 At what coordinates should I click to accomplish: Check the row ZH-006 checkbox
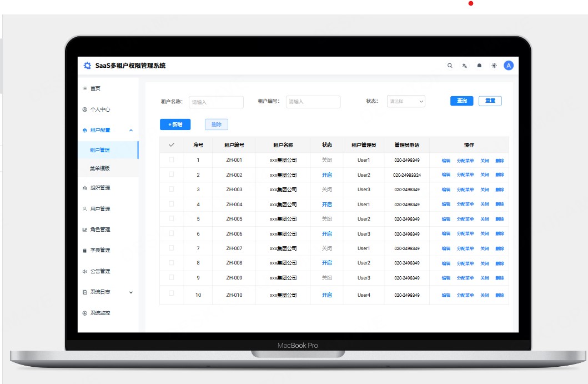pos(172,233)
